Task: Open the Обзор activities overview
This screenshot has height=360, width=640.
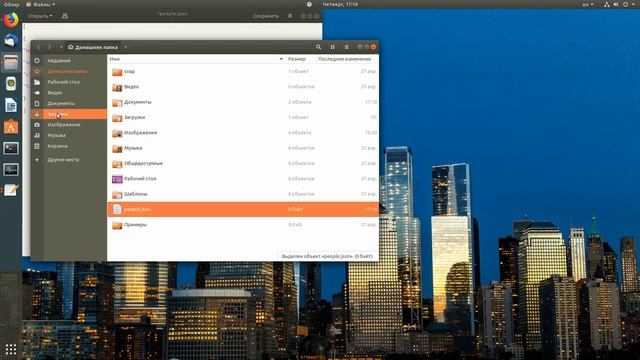Action: [x=11, y=4]
